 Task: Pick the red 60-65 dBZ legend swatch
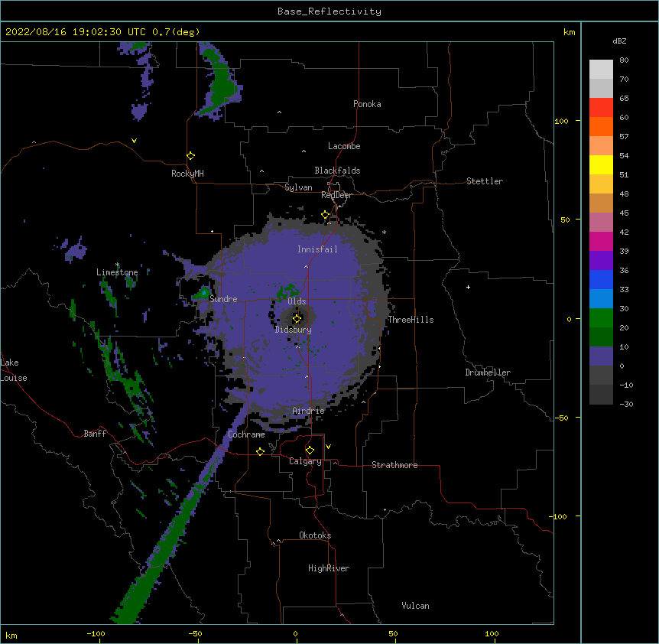(x=601, y=107)
